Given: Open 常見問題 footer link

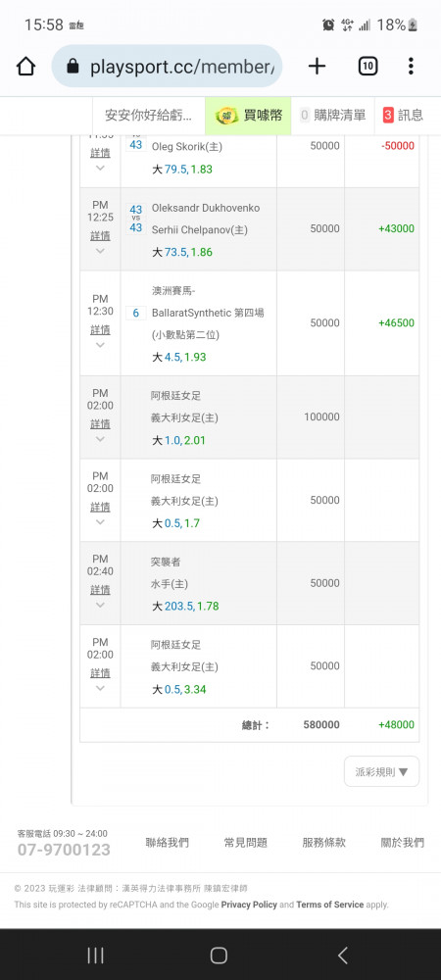Looking at the screenshot, I should pos(245,843).
